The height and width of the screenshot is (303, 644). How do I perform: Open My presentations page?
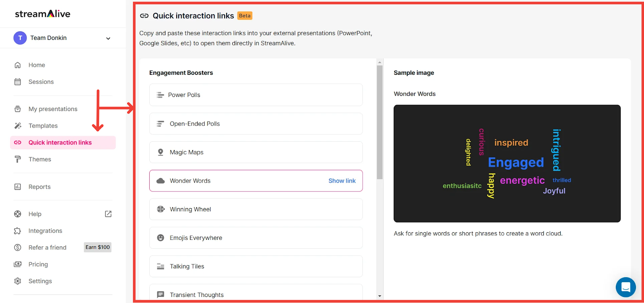(53, 109)
